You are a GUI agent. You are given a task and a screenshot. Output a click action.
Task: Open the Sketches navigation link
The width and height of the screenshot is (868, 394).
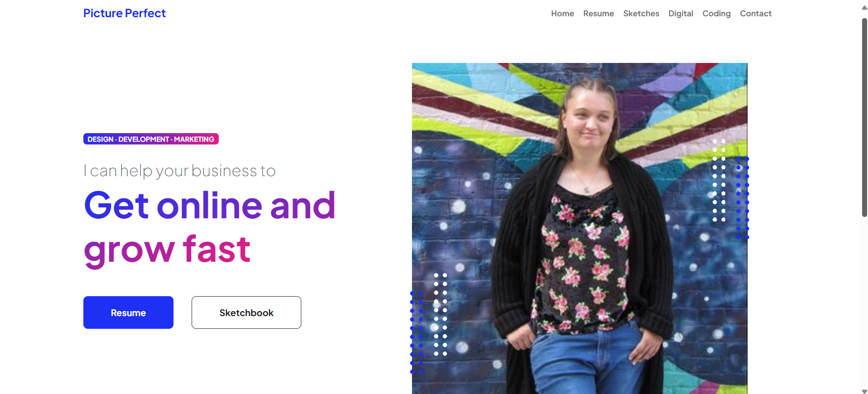(x=641, y=14)
